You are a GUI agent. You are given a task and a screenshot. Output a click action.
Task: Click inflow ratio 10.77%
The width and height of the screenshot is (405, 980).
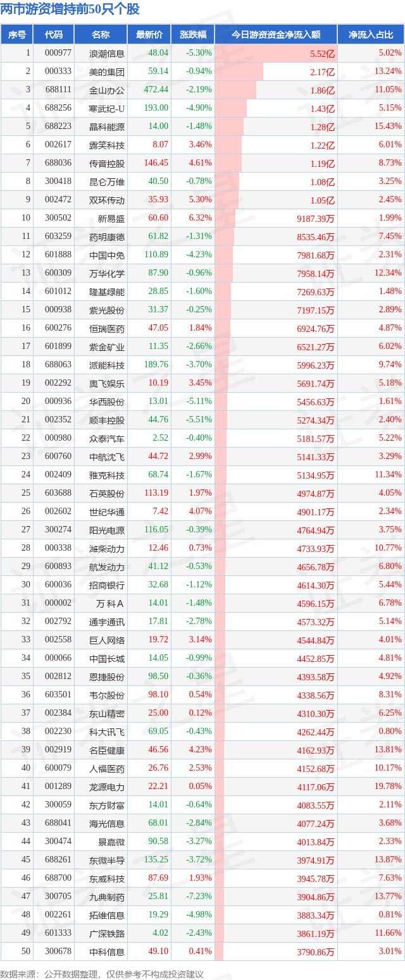click(x=389, y=548)
